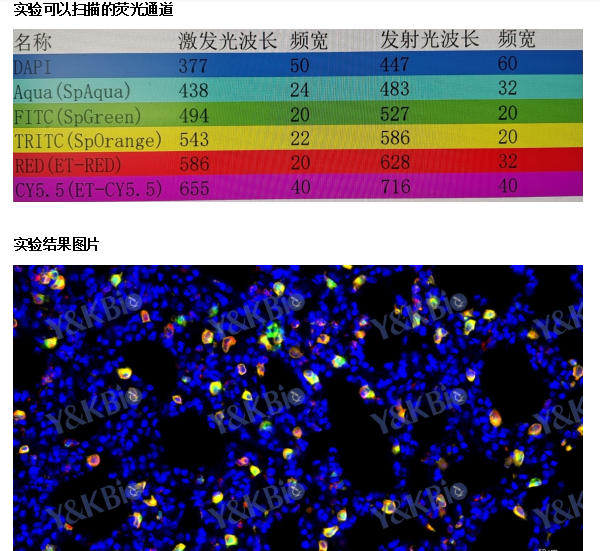Click the 发射光波长 column header
Viewport: 600px width, 551px height.
(430, 40)
